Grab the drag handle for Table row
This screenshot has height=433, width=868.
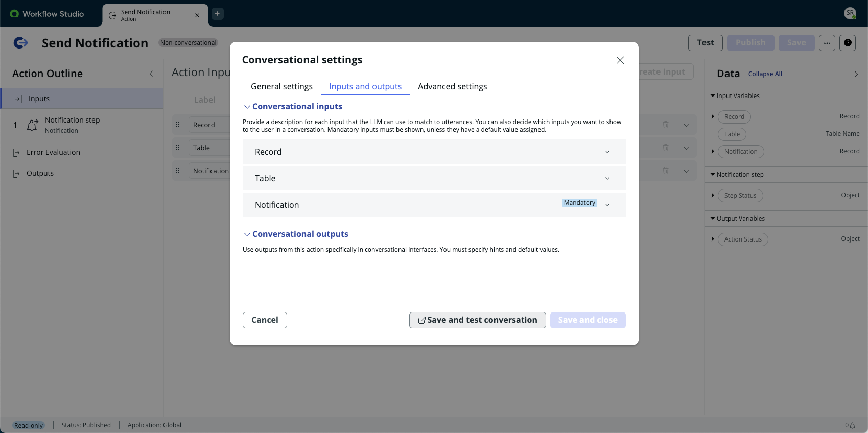[177, 148]
